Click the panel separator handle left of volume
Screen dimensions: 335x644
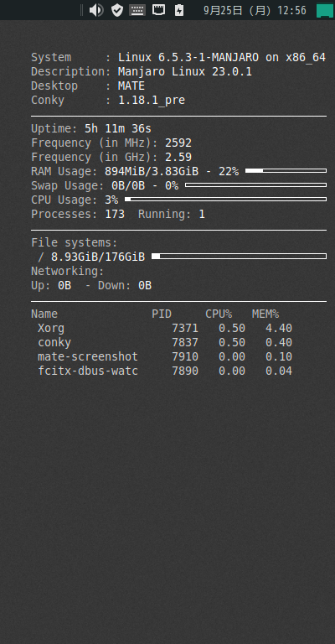[x=81, y=10]
